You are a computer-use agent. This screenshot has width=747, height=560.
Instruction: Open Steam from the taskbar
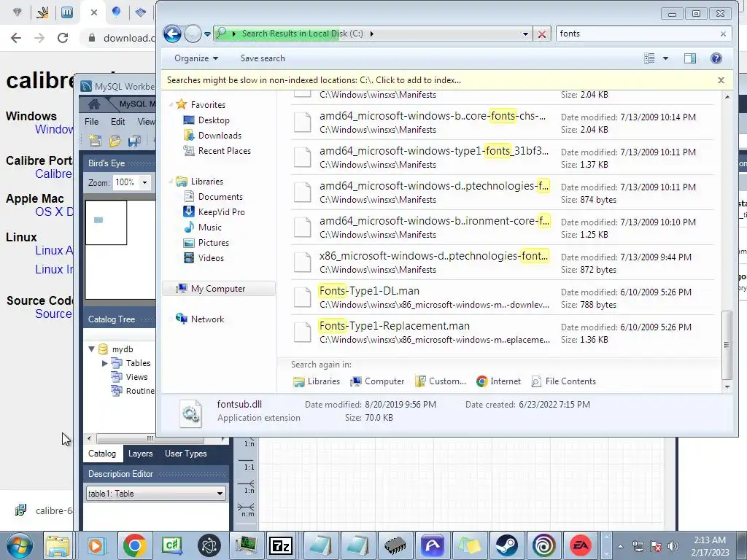(506, 545)
